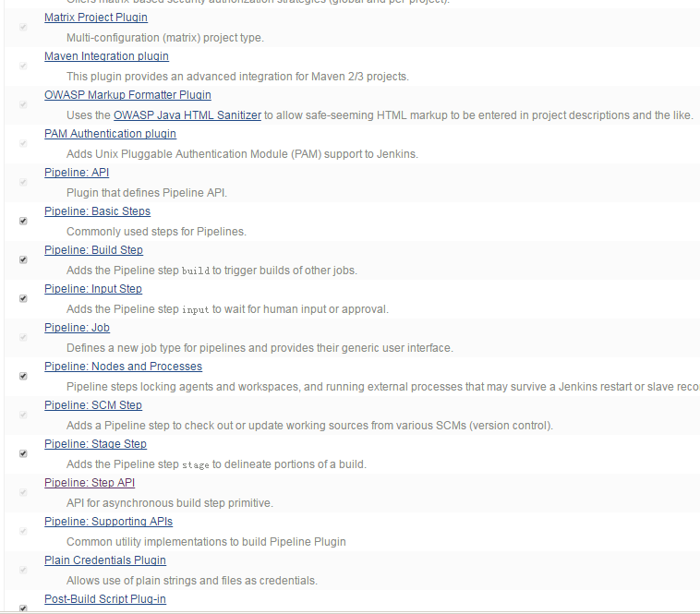Viewport: 700px width, 614px height.
Task: Click 'Multi-configuration (matrix) project type.' description
Action: click(165, 38)
